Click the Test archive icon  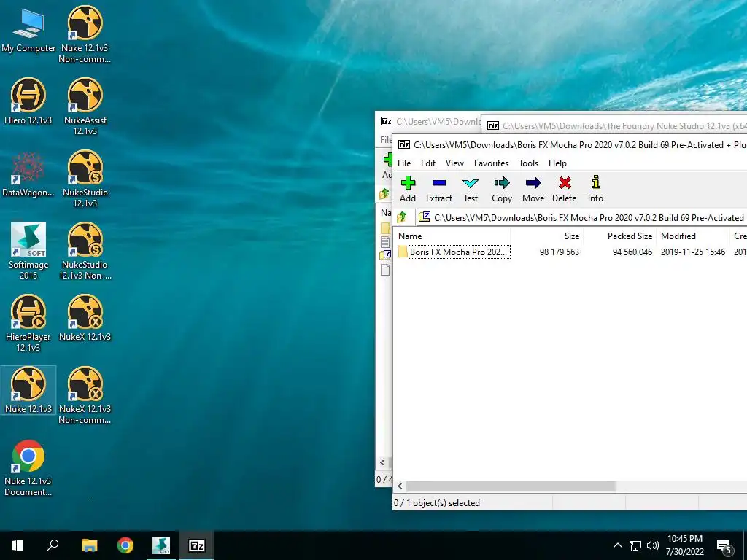tap(471, 189)
